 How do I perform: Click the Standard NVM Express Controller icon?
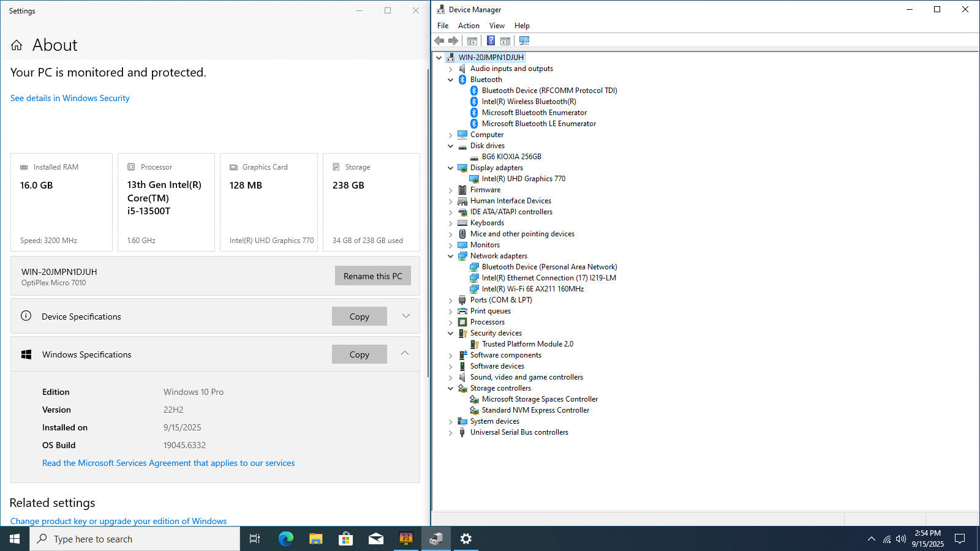(x=473, y=410)
